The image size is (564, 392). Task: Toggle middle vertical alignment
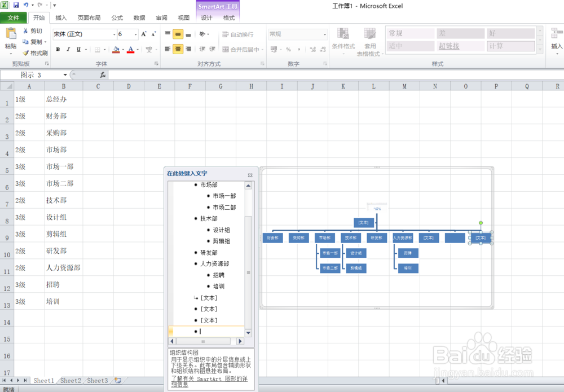click(178, 34)
